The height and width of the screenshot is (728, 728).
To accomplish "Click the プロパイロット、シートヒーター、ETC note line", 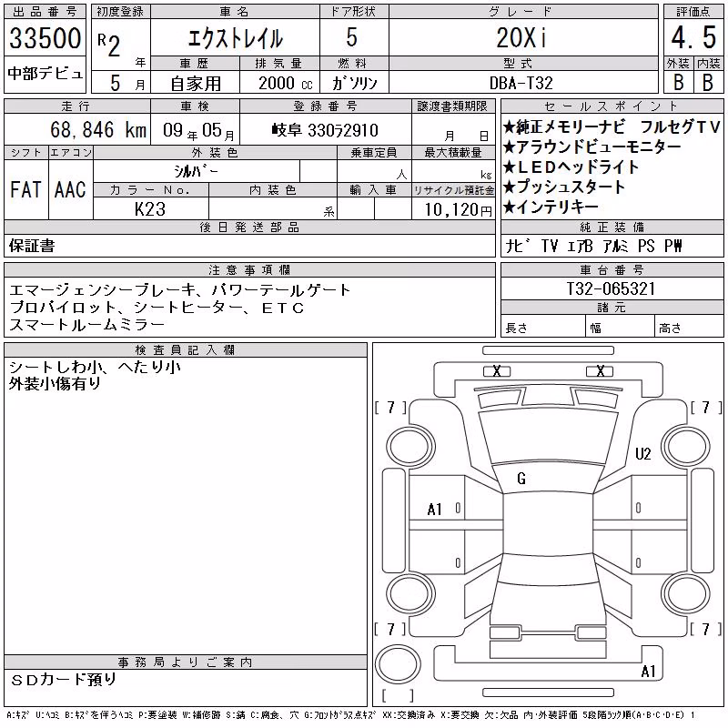I will 157,308.
